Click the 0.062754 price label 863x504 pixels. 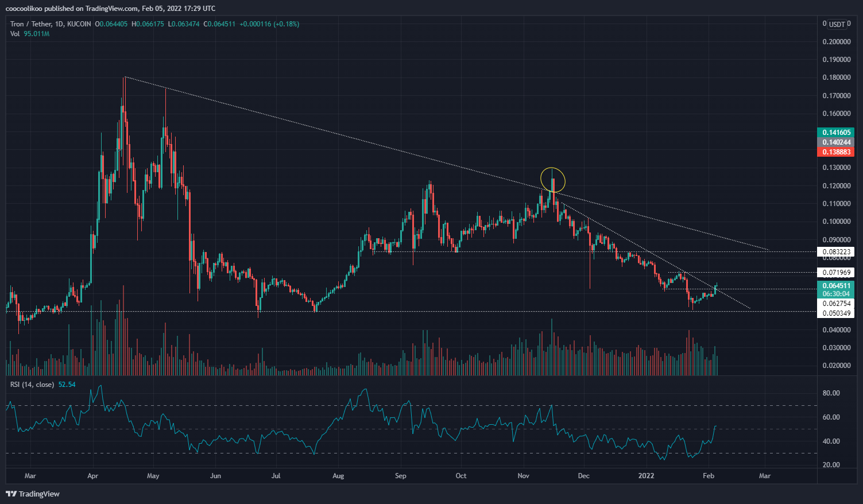836,303
